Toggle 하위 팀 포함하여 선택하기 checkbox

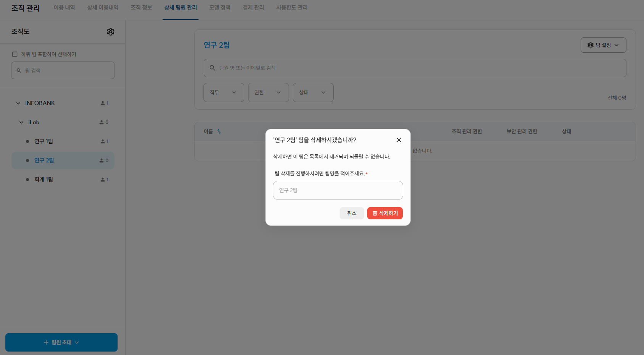[x=15, y=54]
